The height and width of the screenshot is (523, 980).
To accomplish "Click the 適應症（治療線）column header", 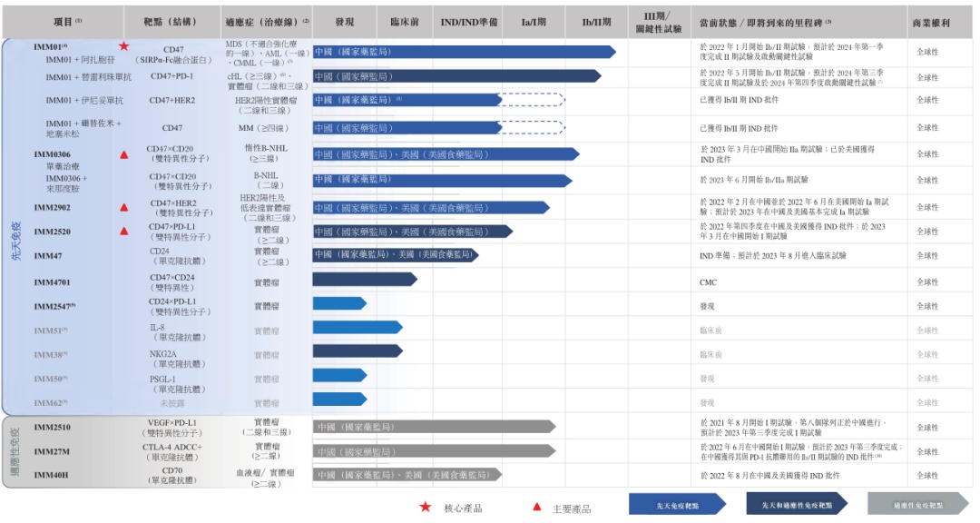I will click(267, 22).
